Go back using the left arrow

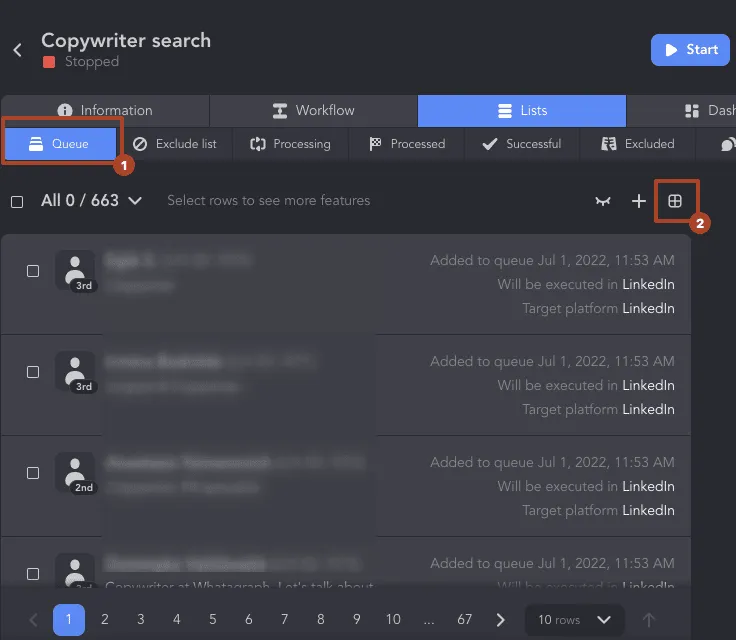pos(18,50)
